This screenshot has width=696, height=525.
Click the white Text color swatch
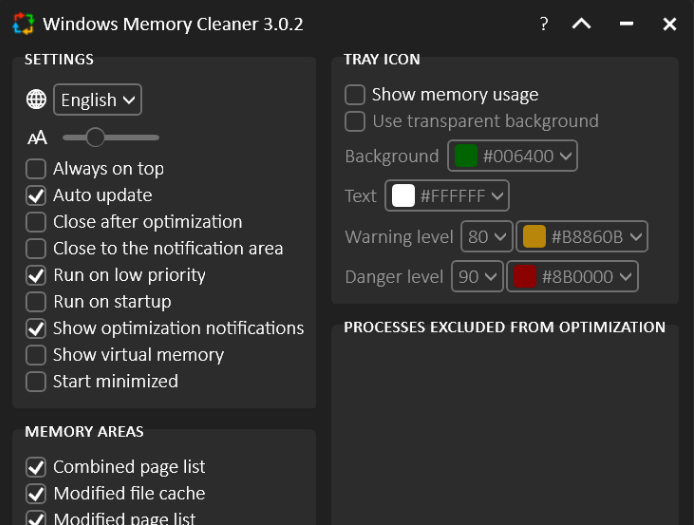point(403,196)
